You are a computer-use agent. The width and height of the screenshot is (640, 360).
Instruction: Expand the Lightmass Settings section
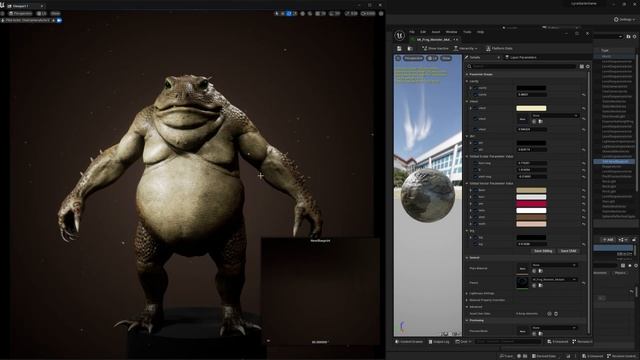click(467, 293)
